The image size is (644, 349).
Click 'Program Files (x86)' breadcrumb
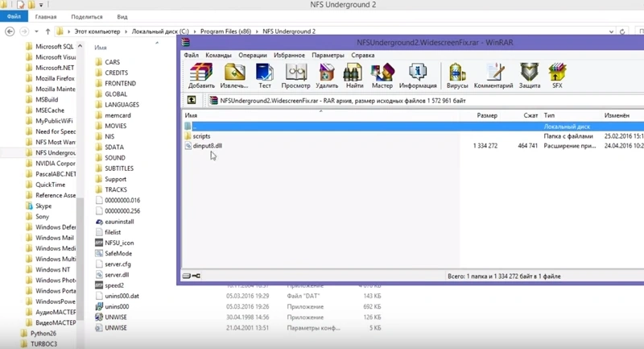225,31
